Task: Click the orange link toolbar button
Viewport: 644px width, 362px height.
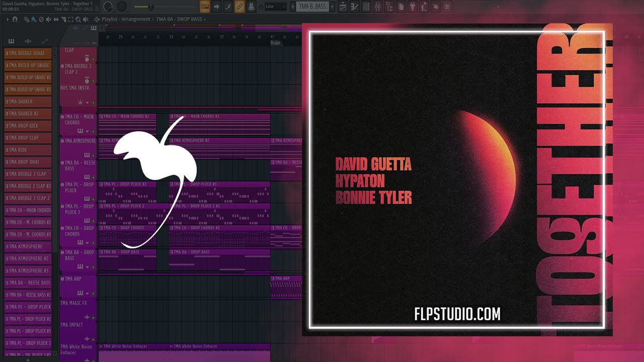Action: tap(239, 6)
